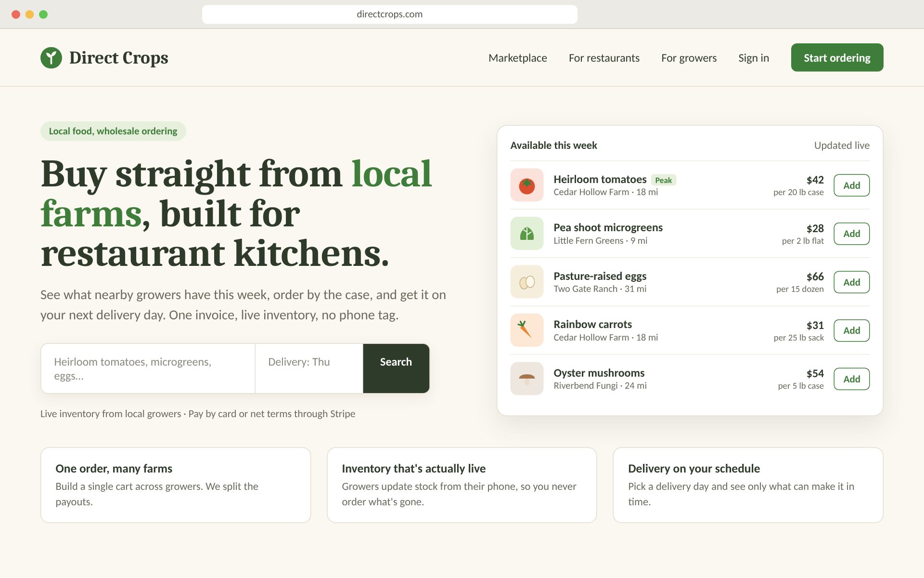Go to For restaurants page
924x578 pixels.
click(604, 58)
